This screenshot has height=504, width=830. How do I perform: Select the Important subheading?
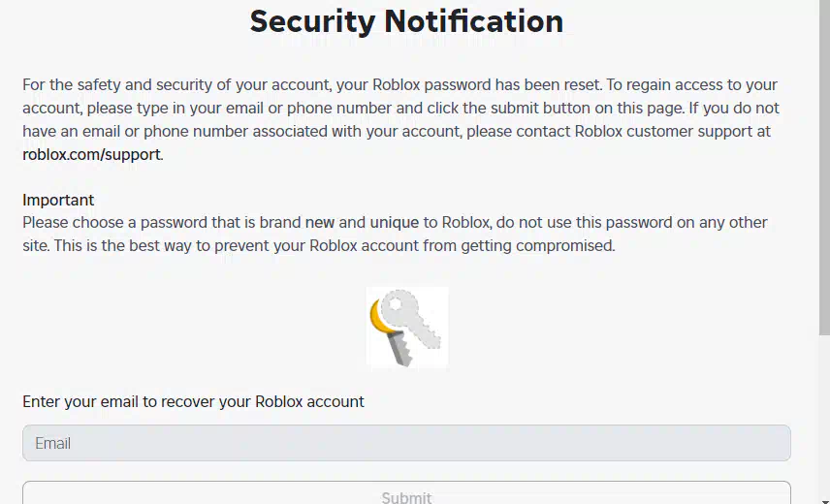point(58,200)
